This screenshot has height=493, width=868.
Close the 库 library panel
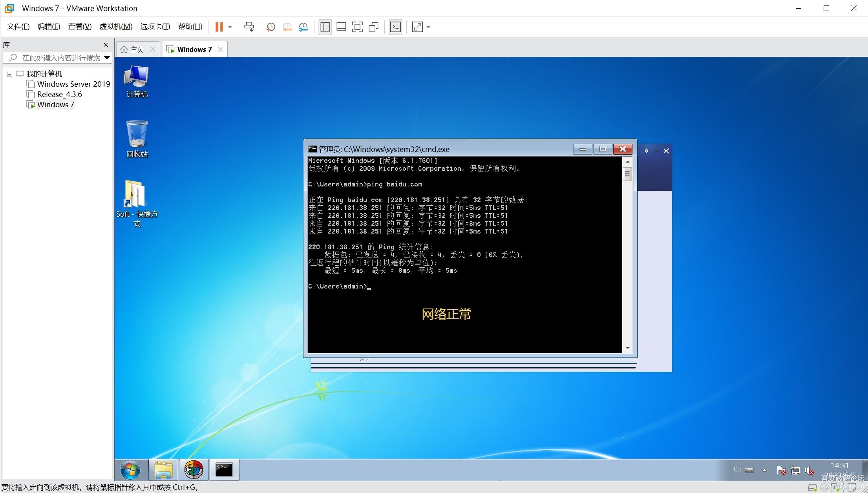pyautogui.click(x=106, y=45)
